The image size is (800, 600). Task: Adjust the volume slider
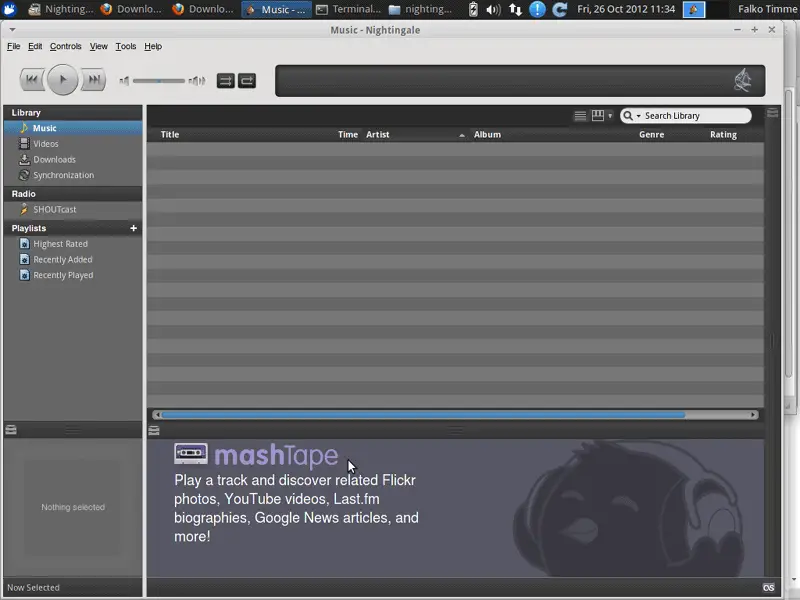click(x=159, y=81)
